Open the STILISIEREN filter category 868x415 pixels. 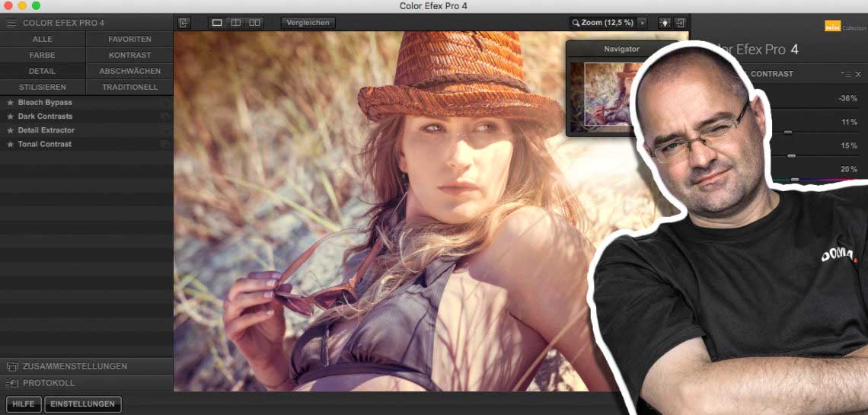(43, 88)
